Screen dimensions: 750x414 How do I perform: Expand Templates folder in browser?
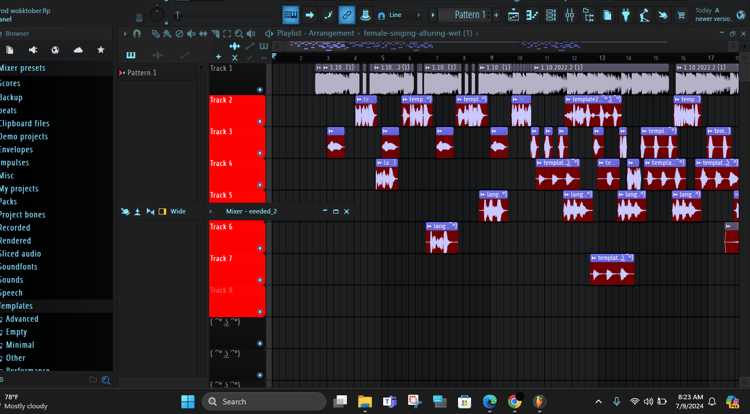16,306
